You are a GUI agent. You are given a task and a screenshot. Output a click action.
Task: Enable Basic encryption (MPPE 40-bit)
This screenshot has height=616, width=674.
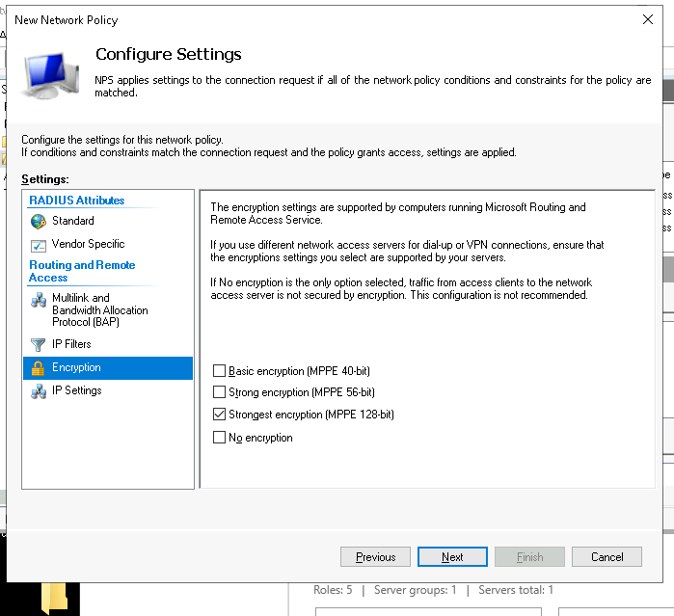(x=219, y=371)
